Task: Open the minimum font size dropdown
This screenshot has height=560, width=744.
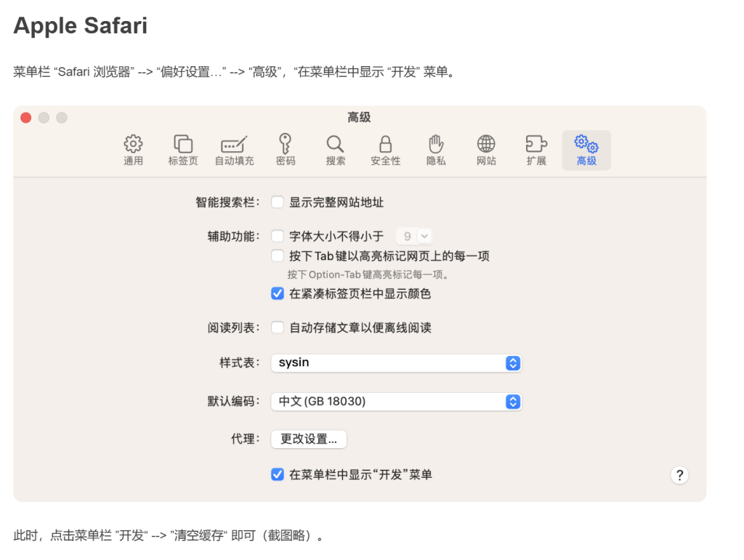Action: click(414, 235)
